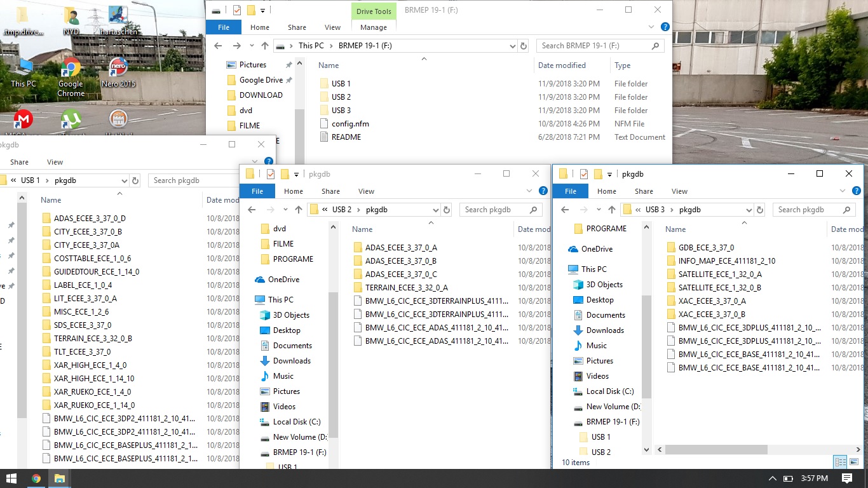868x488 pixels.
Task: Expand the ribbon in the BRMEP 19-1 window
Action: tap(652, 27)
